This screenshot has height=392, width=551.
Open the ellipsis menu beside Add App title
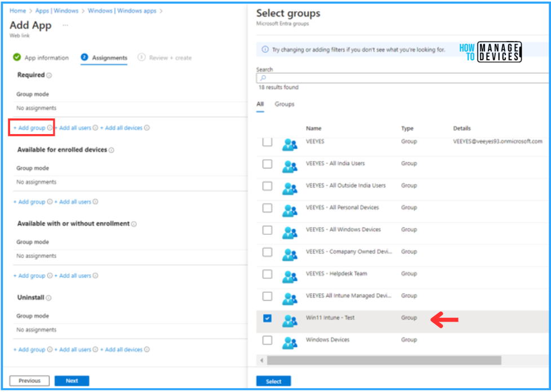[x=65, y=25]
